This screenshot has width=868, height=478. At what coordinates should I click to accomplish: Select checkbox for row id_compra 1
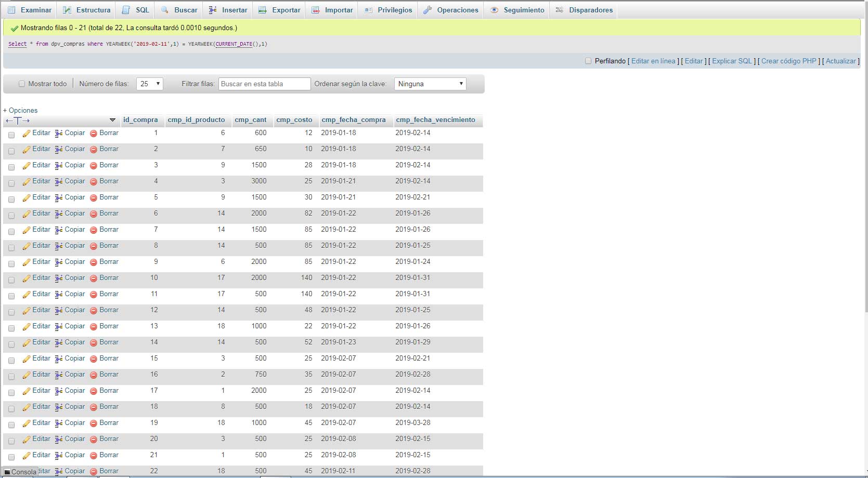pos(11,135)
